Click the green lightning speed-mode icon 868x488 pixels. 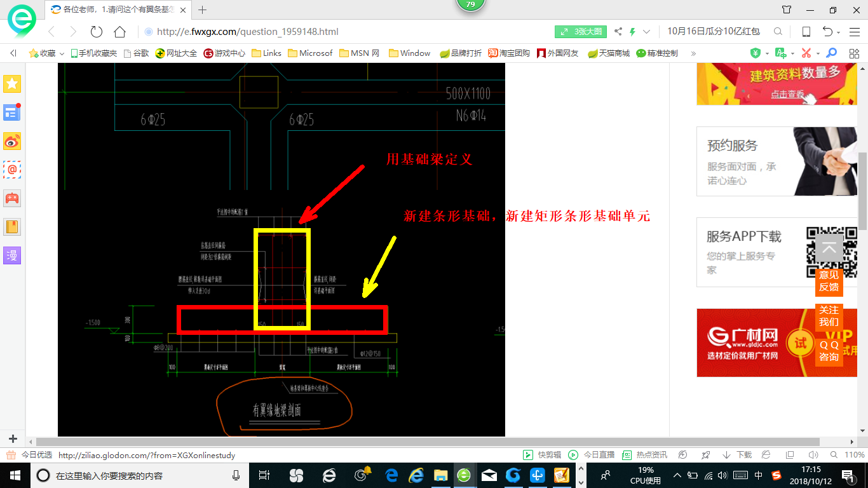(x=632, y=32)
